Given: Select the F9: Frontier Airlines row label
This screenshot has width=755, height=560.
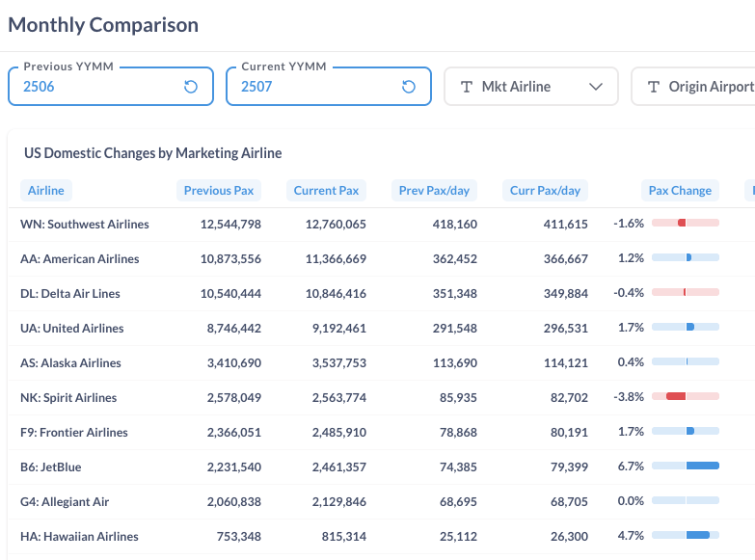Looking at the screenshot, I should (73, 432).
